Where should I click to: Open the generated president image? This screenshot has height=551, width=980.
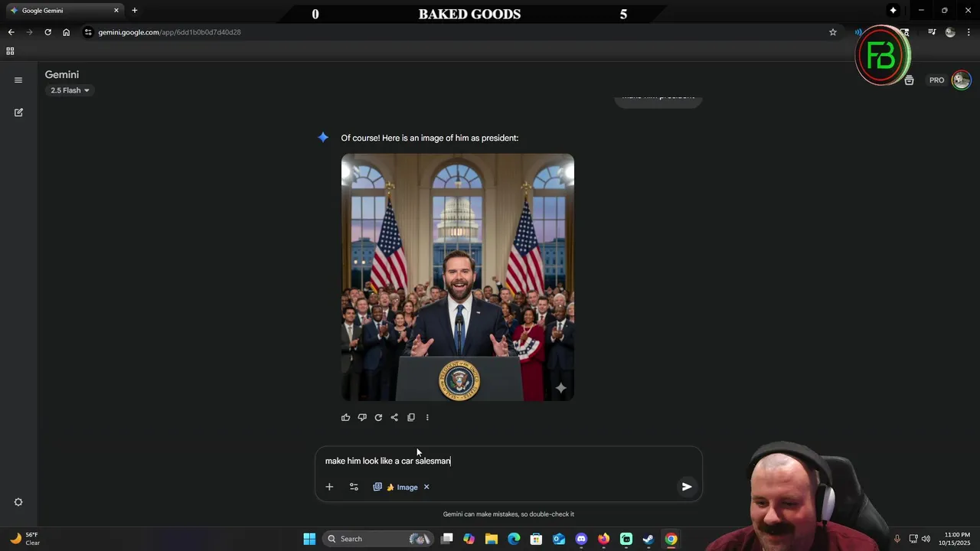458,277
